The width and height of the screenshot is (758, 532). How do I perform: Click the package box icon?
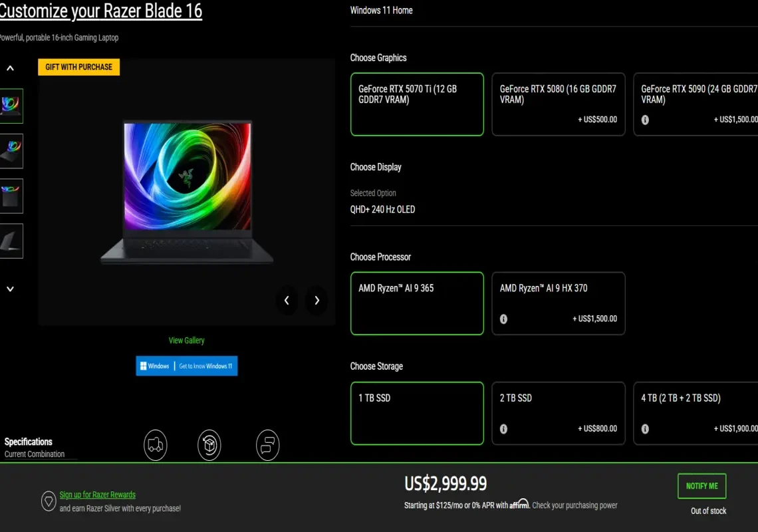click(x=209, y=445)
